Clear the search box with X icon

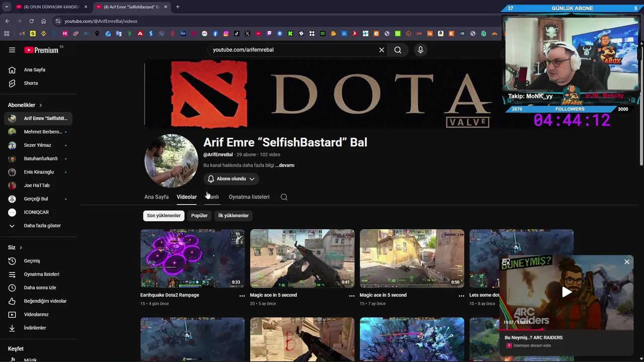[x=381, y=50]
